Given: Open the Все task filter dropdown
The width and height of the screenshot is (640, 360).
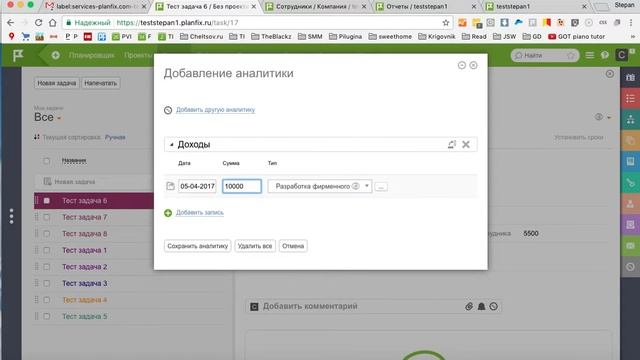Looking at the screenshot, I should coord(47,118).
